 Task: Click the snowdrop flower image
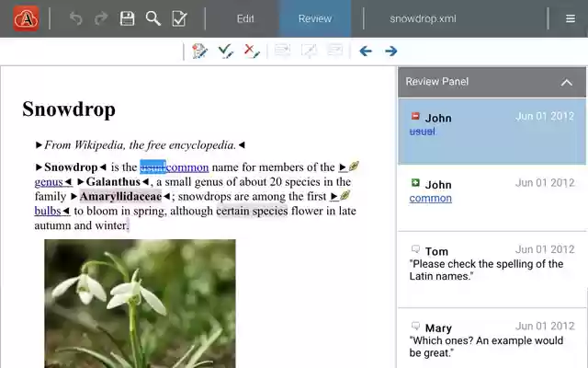click(x=140, y=304)
